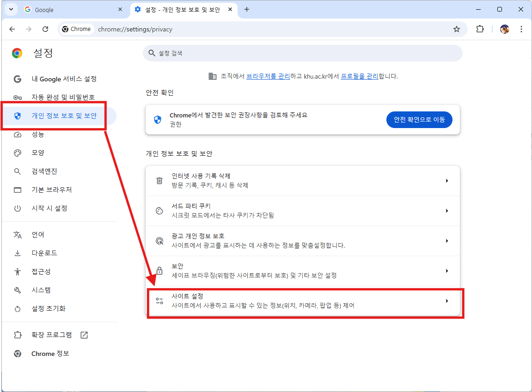The image size is (532, 392).
Task: Open the Extensions puzzle icon
Action: (x=480, y=29)
